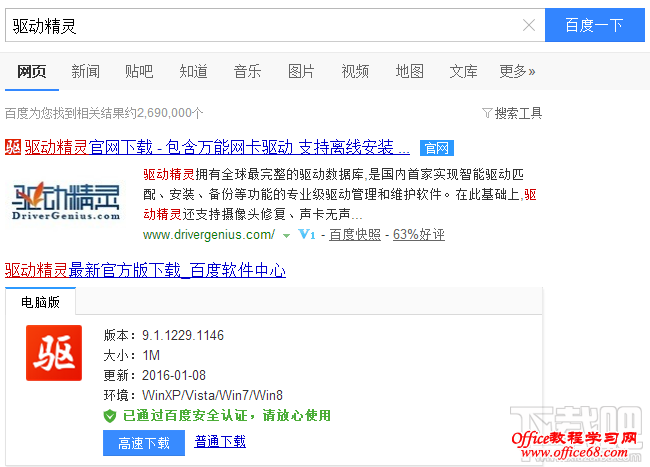
Task: Click version text 9.1.1229.1146
Action: tap(183, 335)
